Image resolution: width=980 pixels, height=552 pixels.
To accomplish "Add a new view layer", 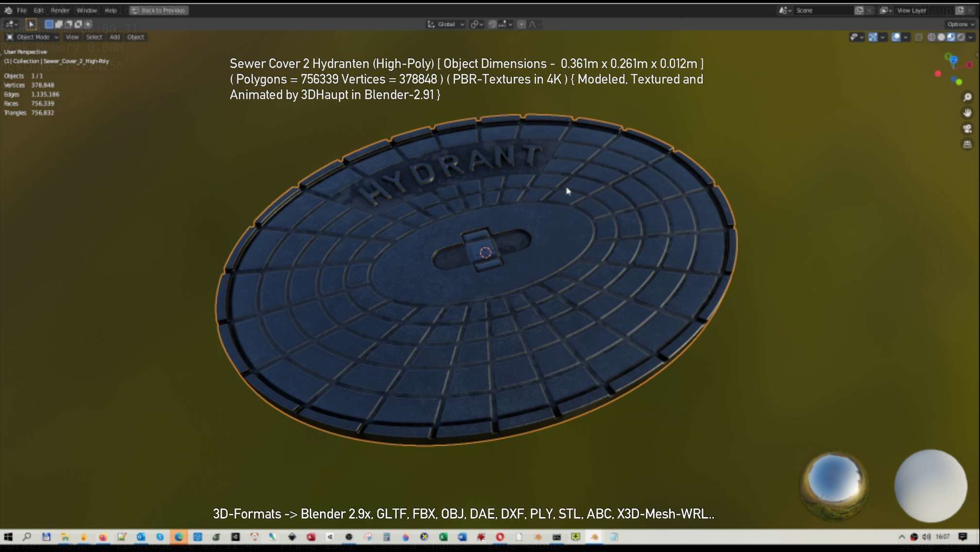I will [960, 10].
